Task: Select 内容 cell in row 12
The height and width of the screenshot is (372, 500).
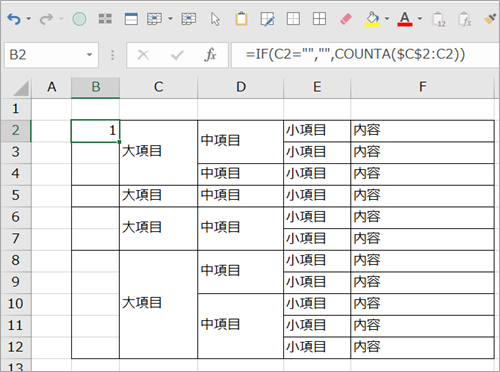Action: (422, 348)
